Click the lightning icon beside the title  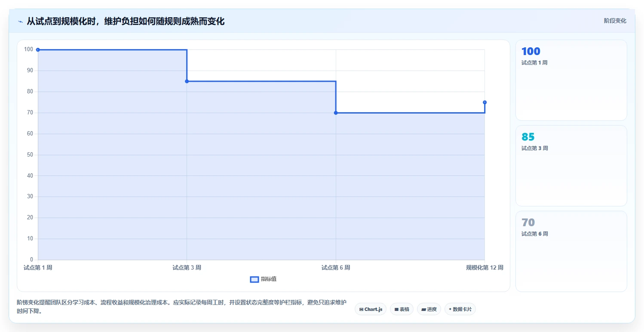pos(20,22)
